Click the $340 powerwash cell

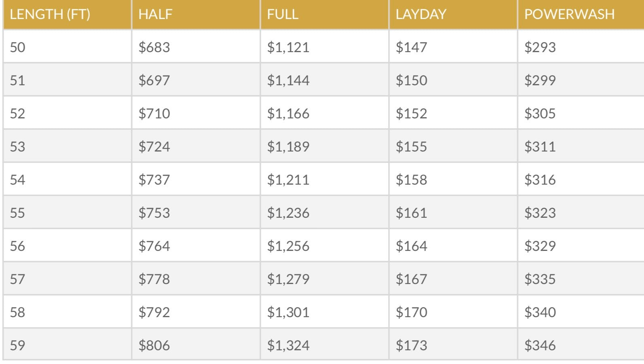click(540, 312)
